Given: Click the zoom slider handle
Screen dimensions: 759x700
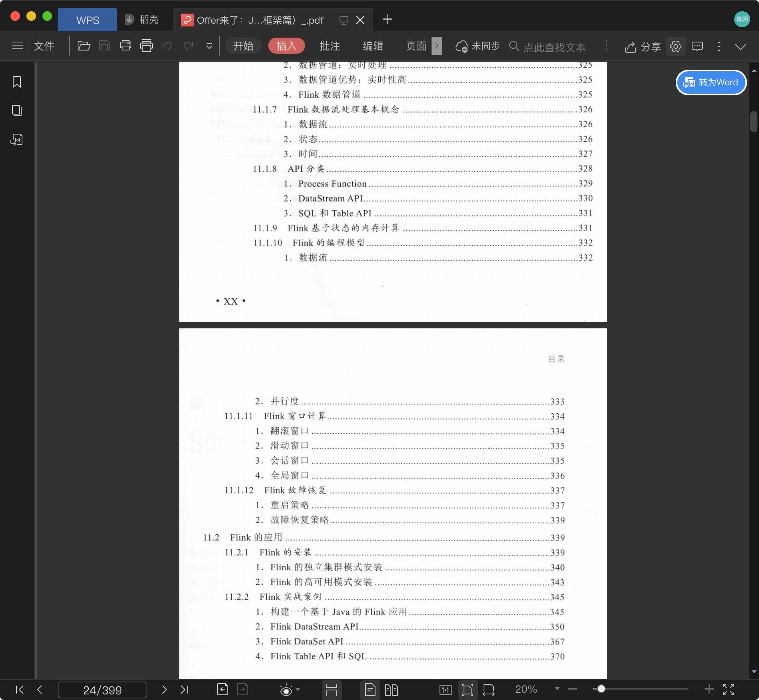Looking at the screenshot, I should 601,689.
